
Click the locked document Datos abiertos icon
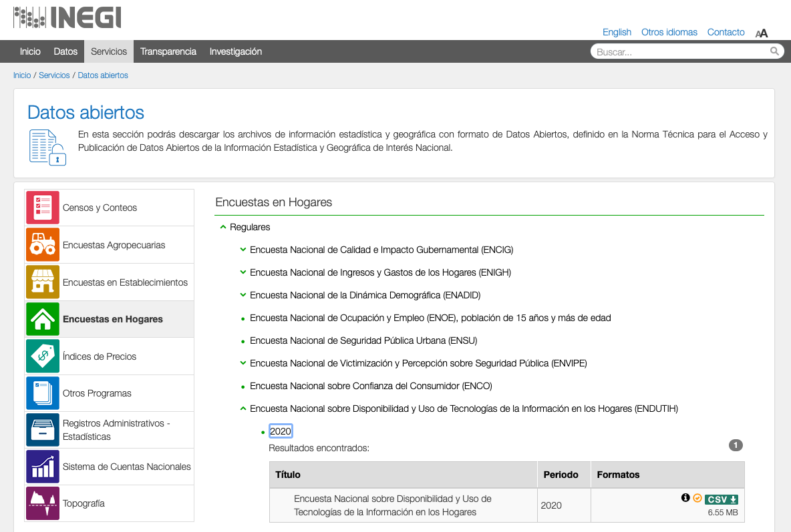pyautogui.click(x=47, y=148)
